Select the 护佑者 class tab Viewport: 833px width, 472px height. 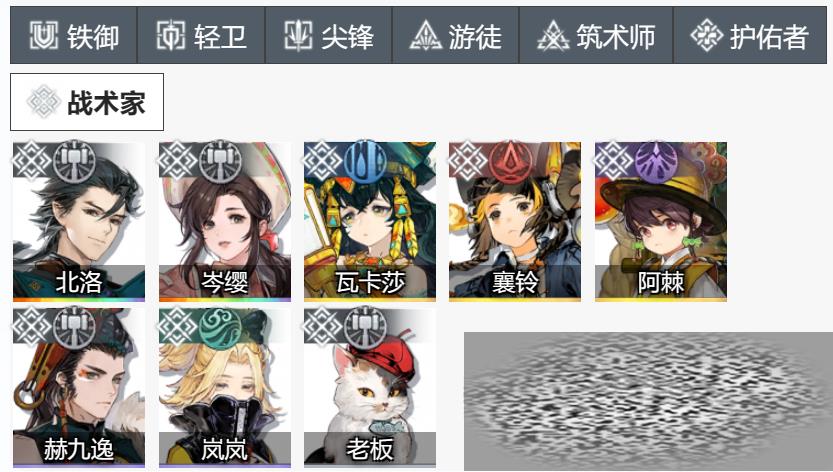[750, 36]
